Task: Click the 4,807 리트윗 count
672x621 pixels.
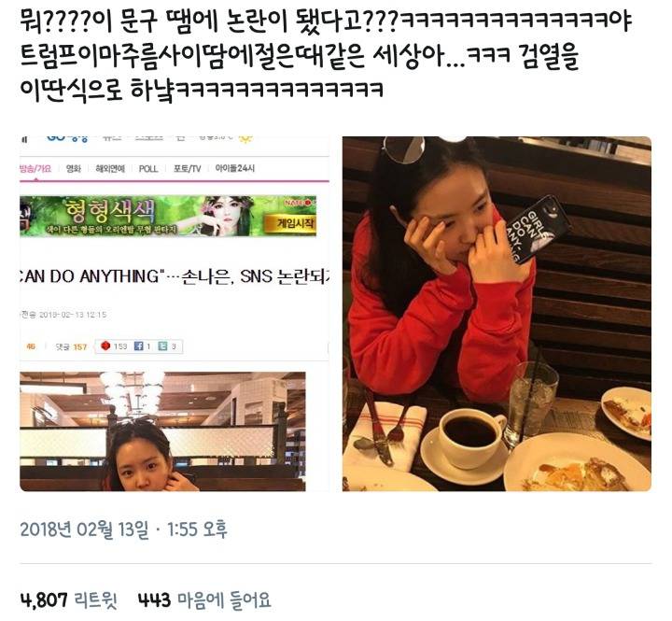Action: (x=68, y=600)
